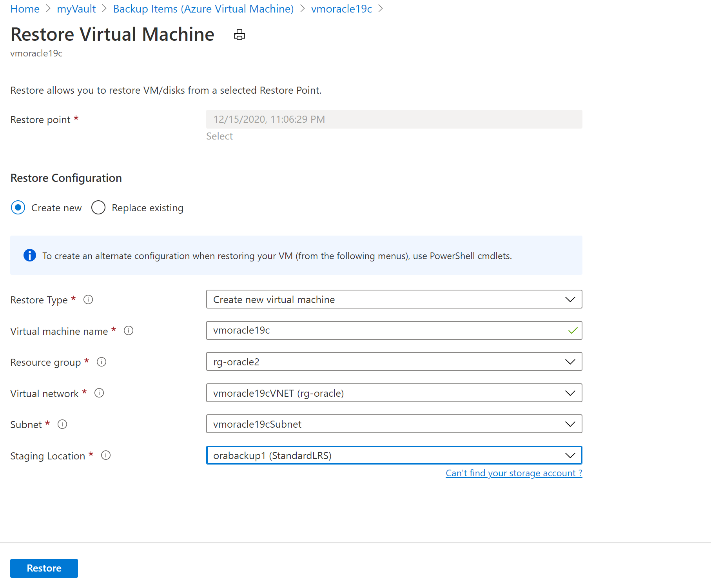Viewport: 711px width, 588px height.
Task: Click info icon beside Virtual machine name
Action: point(129,331)
